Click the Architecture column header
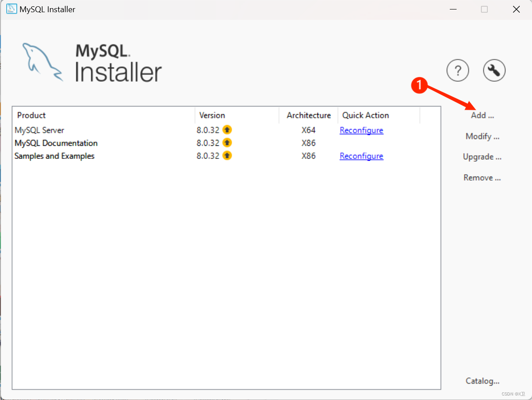Screen dimensions: 532x400 (x=308, y=115)
